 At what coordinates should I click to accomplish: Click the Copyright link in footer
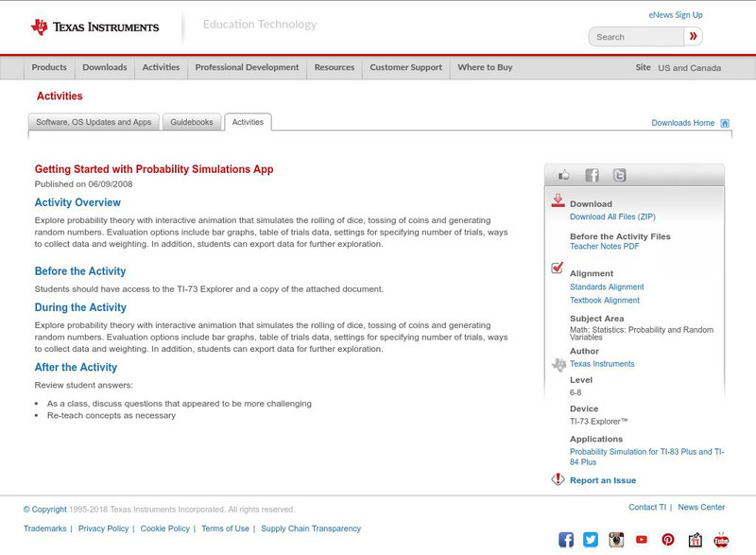44,510
